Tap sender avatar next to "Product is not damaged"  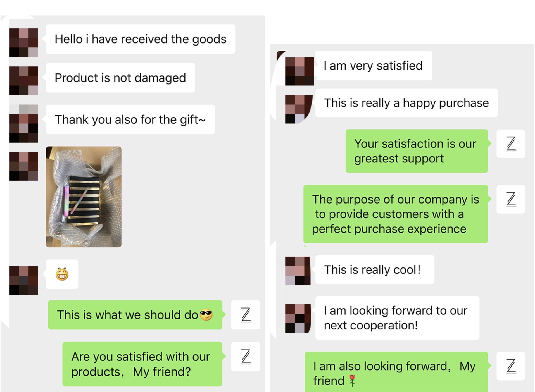click(x=24, y=81)
